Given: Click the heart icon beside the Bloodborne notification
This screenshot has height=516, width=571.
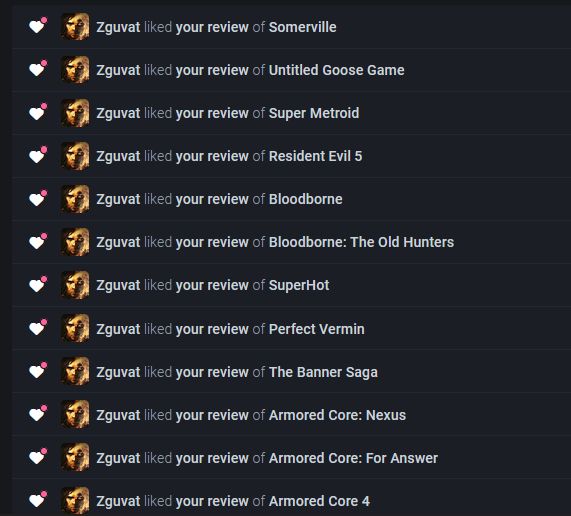Looking at the screenshot, I should [38, 198].
